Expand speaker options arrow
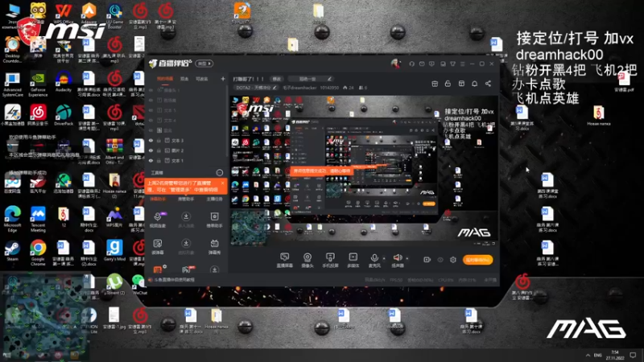This screenshot has height=362, width=644. point(407,258)
